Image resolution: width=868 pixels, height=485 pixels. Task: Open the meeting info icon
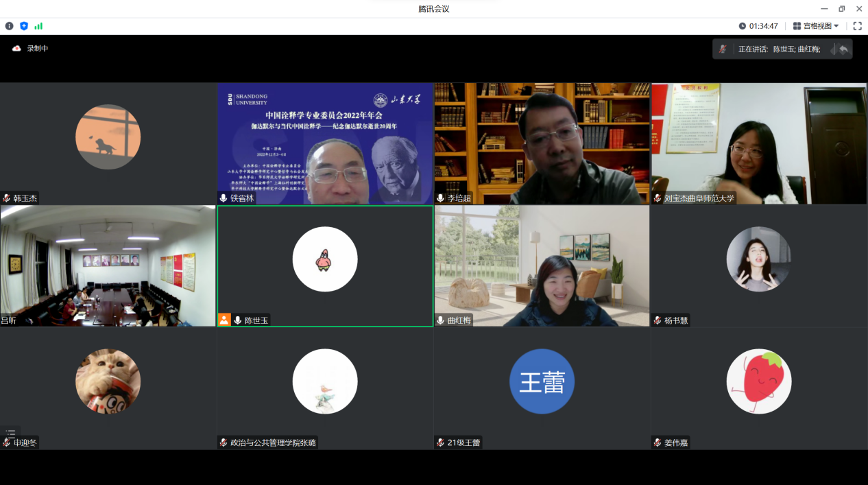click(9, 26)
